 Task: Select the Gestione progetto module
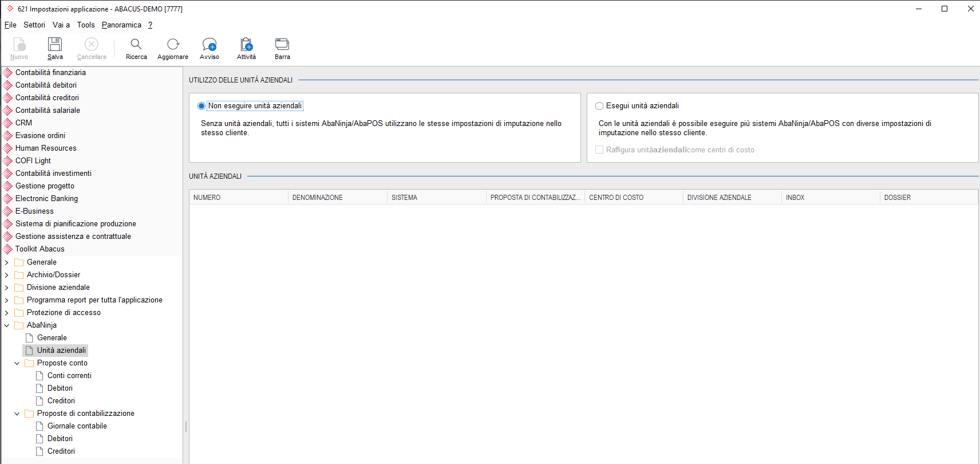click(45, 186)
